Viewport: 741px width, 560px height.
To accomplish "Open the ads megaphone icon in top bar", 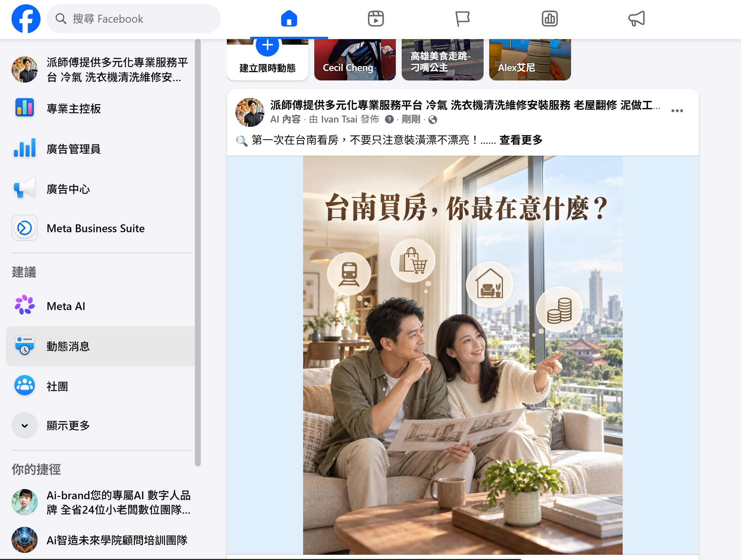I will (x=636, y=19).
